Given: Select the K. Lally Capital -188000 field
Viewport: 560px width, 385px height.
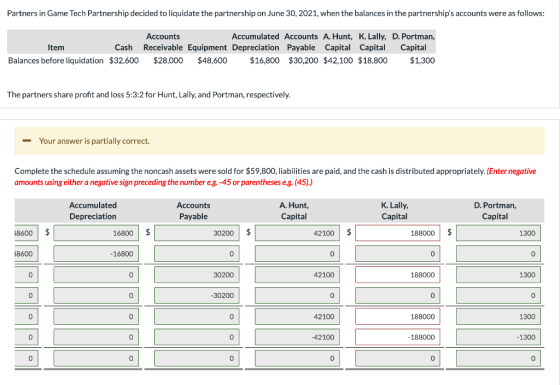Looking at the screenshot, I should tap(398, 337).
